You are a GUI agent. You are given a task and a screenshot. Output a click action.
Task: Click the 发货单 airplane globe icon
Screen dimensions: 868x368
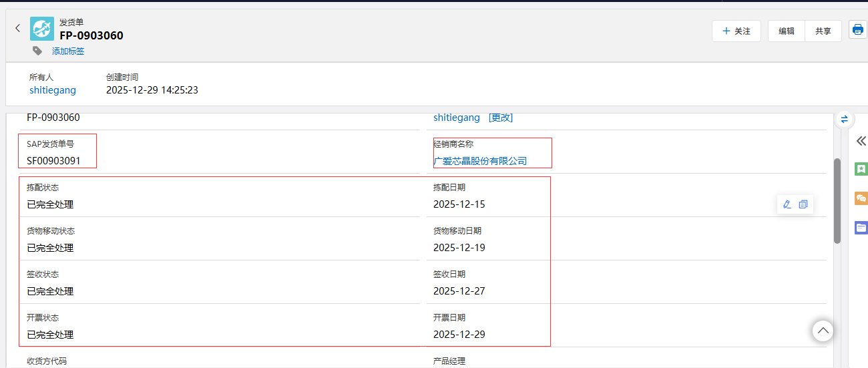tap(42, 29)
